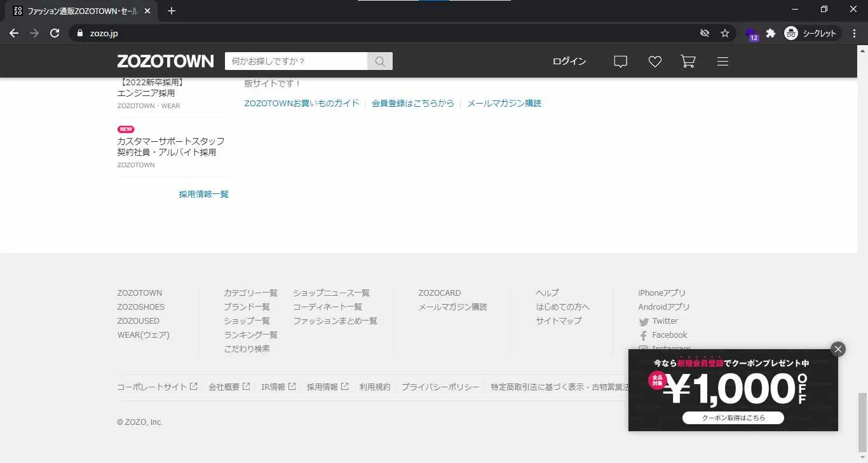Viewport: 868px width, 463px height.
Task: Open ショップ一覧 footer link
Action: pyautogui.click(x=247, y=321)
